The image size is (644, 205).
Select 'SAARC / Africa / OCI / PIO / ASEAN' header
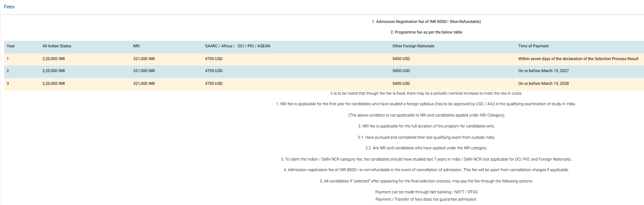237,46
